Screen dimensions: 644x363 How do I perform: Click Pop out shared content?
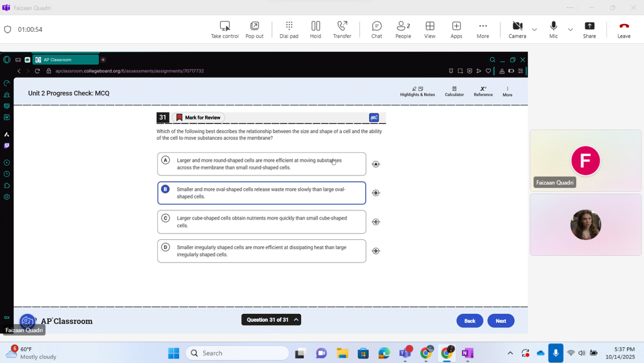click(x=255, y=29)
